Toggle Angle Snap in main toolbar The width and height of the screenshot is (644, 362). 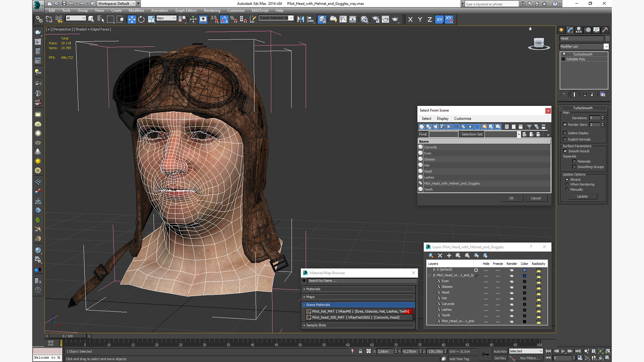click(224, 19)
